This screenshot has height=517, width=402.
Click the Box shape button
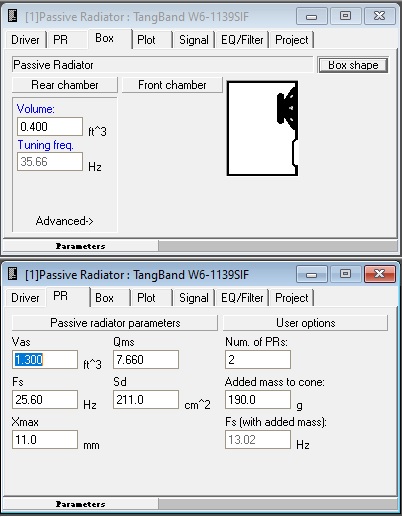[x=353, y=65]
